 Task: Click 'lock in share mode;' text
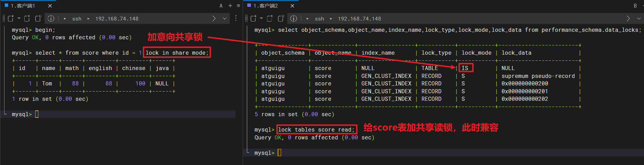point(177,53)
